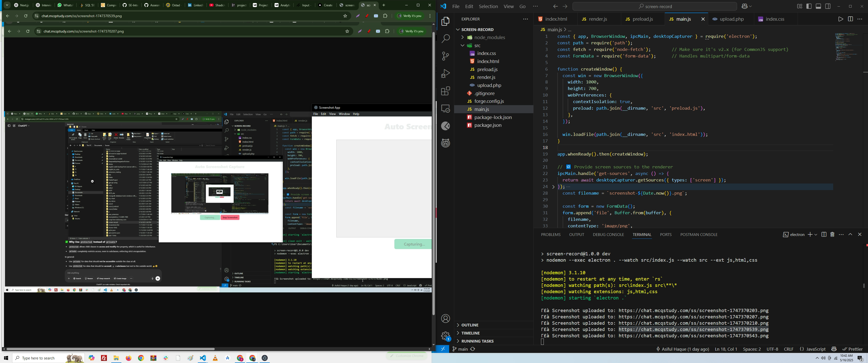Toggle the secondary side bar
This screenshot has height=363, width=868.
(x=828, y=6)
